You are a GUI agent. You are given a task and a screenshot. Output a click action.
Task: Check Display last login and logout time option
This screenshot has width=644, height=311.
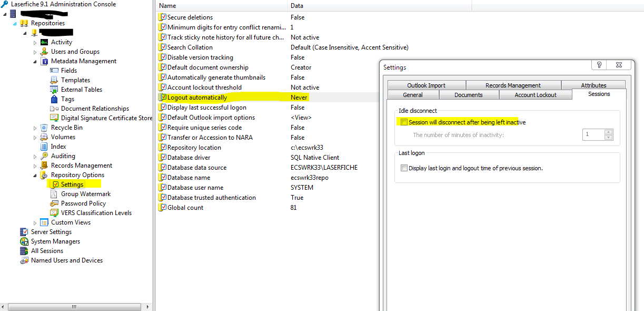[x=404, y=168]
